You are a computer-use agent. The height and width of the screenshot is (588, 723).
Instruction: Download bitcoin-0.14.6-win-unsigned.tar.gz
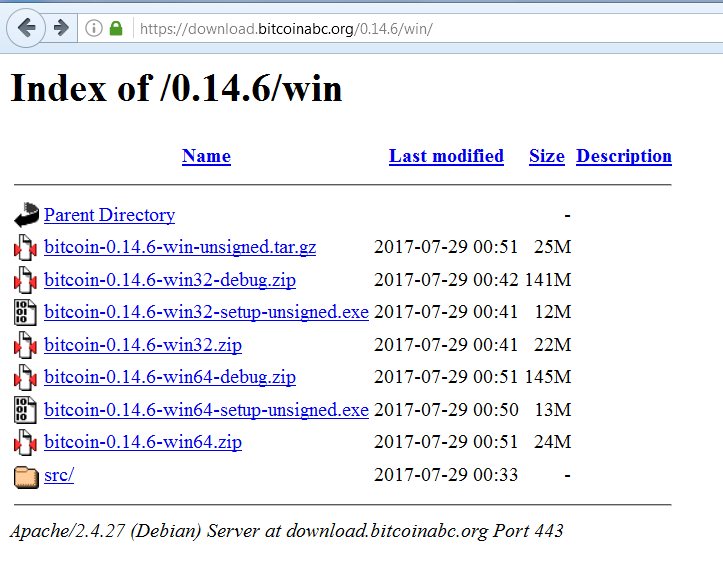point(180,247)
